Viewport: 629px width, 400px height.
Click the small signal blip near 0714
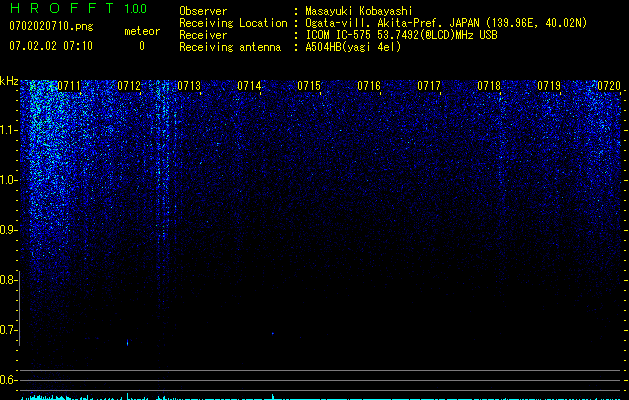click(273, 333)
